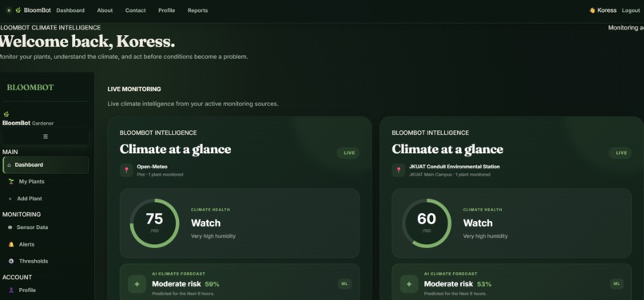Click the location pin icon beside JKUAT station

[x=399, y=170]
